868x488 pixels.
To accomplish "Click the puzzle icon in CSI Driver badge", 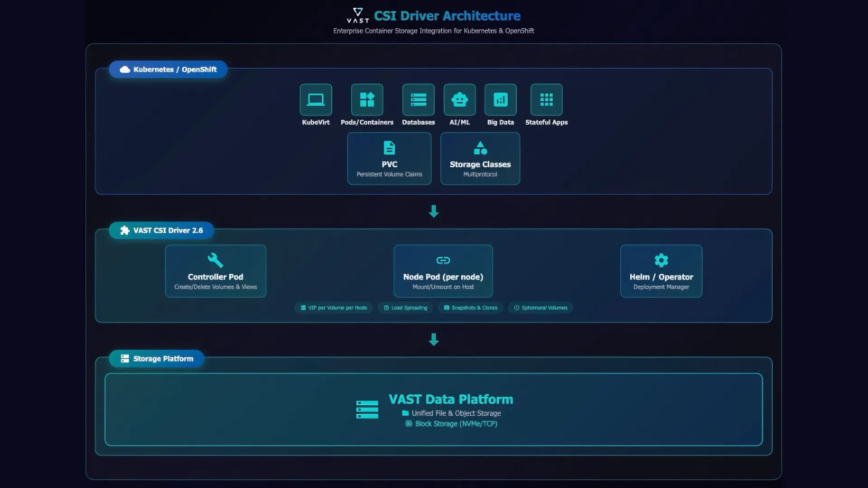I will (x=125, y=230).
